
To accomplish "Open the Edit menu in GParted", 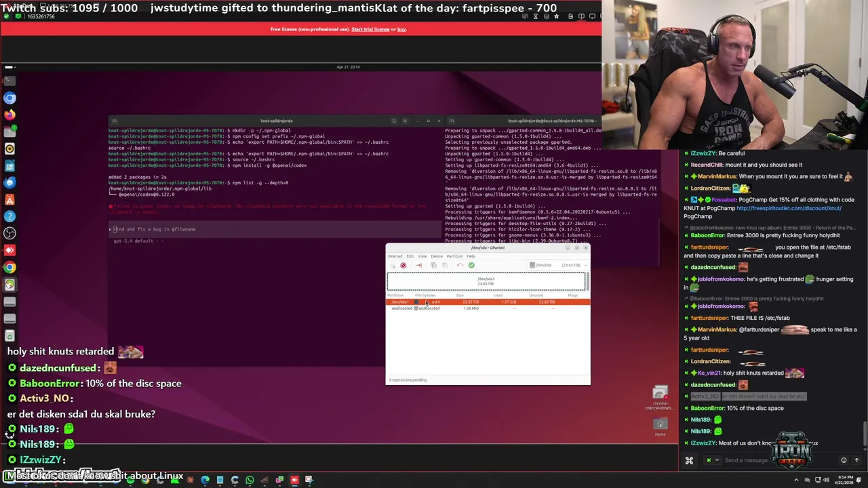I will 410,256.
